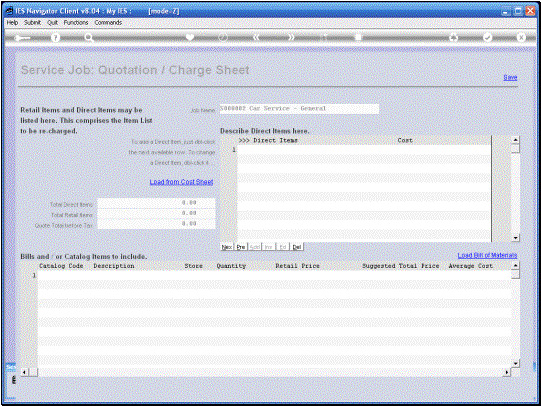Click the round X cancel icon in toolbar
Image resolution: width=541 pixels, height=406 pixels.
tap(521, 37)
